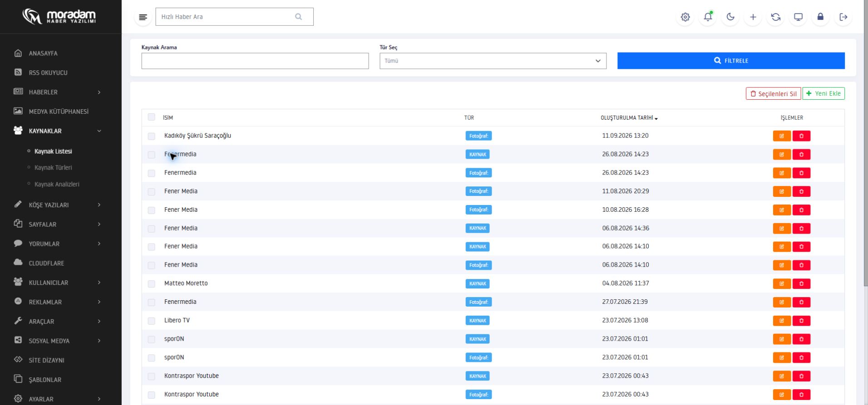Click the Yeni Ekle button
Image resolution: width=868 pixels, height=405 pixels.
(x=824, y=93)
